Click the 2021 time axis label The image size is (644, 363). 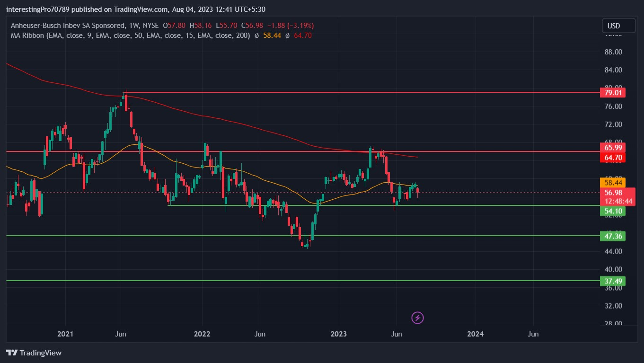click(65, 334)
